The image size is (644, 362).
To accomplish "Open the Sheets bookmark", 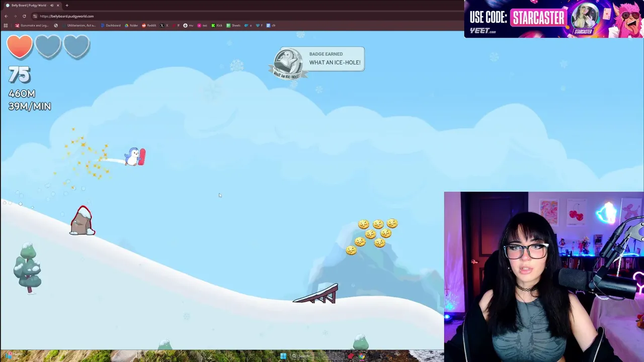I will [x=233, y=25].
